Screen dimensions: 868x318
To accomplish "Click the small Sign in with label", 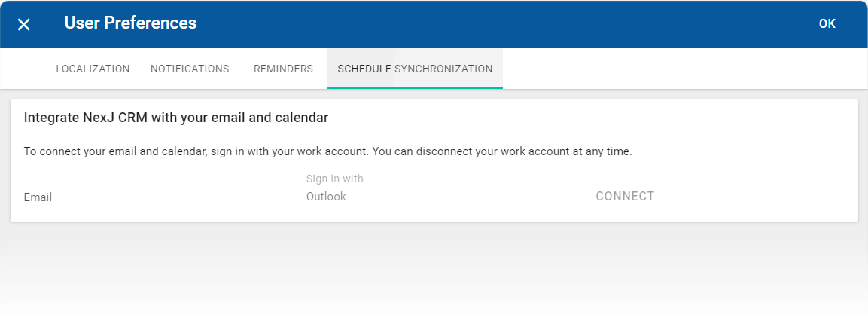I will click(x=334, y=179).
